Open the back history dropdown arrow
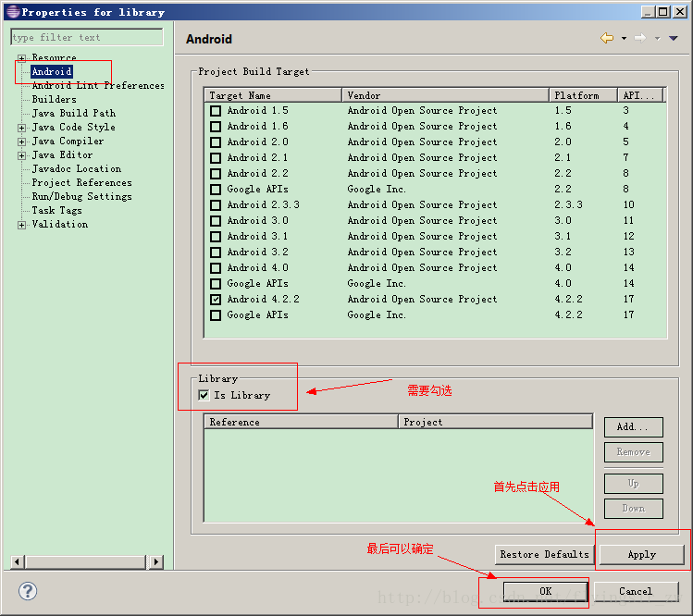This screenshot has height=616, width=693. (x=624, y=39)
